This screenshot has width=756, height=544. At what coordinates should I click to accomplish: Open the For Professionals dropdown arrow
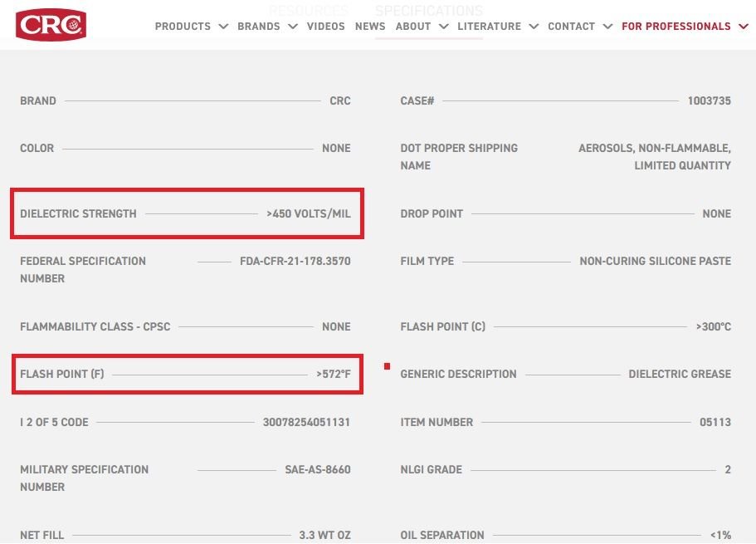tap(744, 27)
